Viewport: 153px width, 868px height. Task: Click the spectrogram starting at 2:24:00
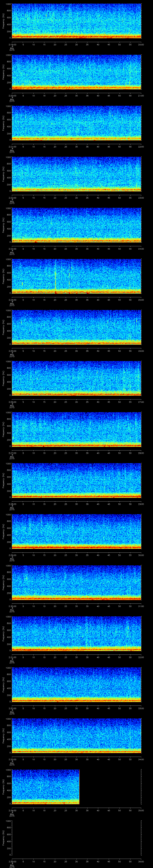pos(77,276)
